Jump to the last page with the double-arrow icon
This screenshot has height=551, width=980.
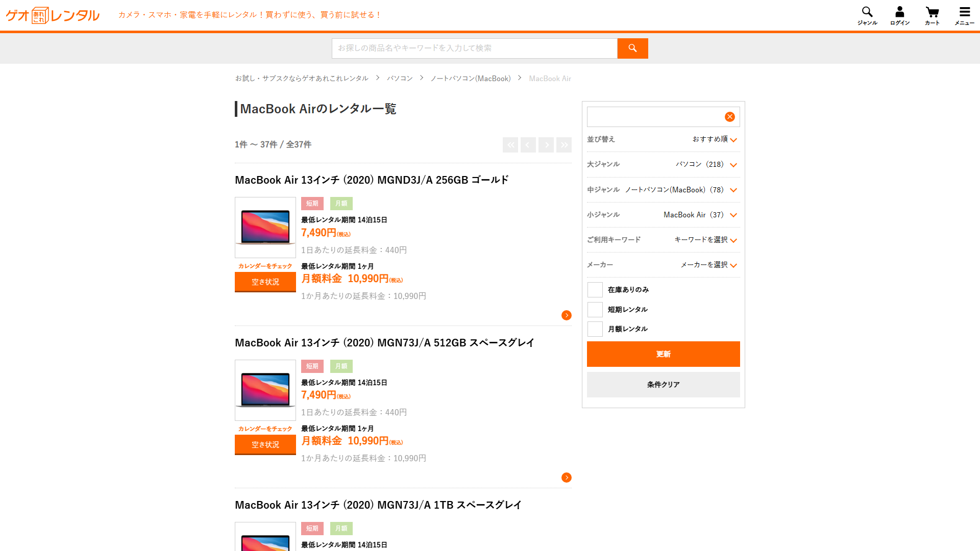[564, 145]
